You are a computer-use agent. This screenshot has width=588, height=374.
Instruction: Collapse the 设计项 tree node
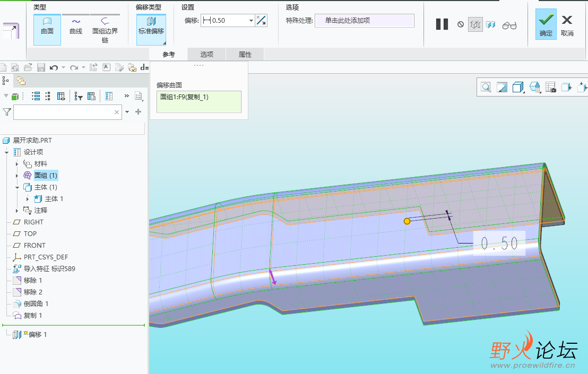pos(7,152)
